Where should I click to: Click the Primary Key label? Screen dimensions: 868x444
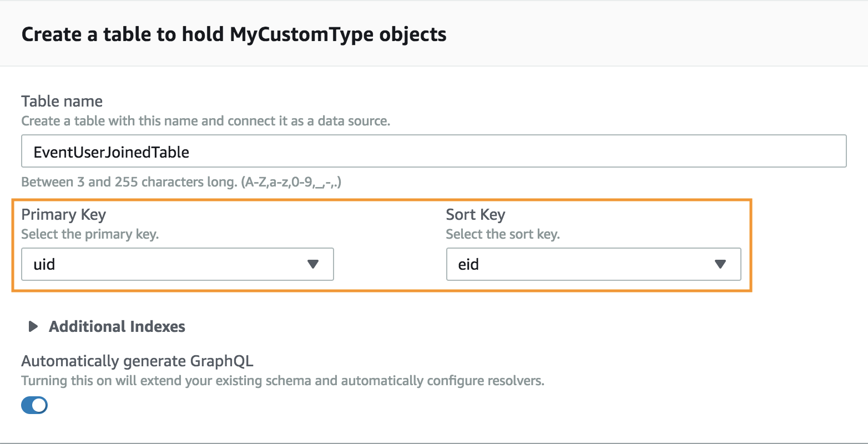click(x=63, y=215)
